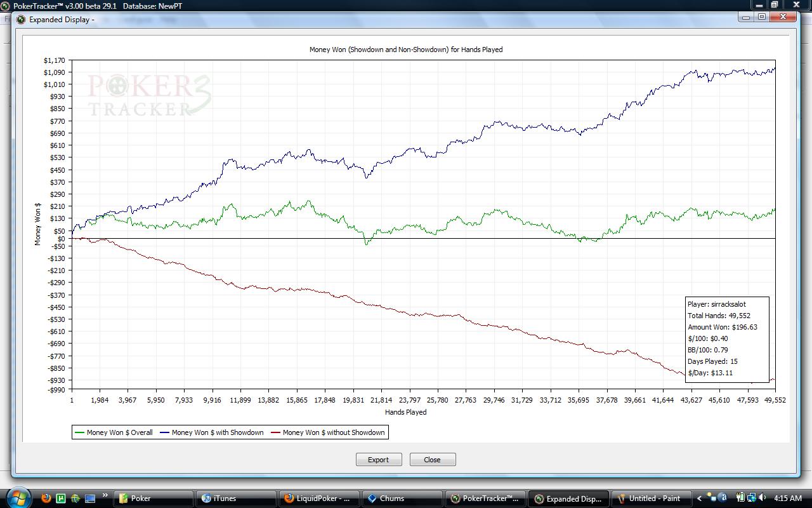
Task: Switch to Chums window in taskbar
Action: (402, 498)
